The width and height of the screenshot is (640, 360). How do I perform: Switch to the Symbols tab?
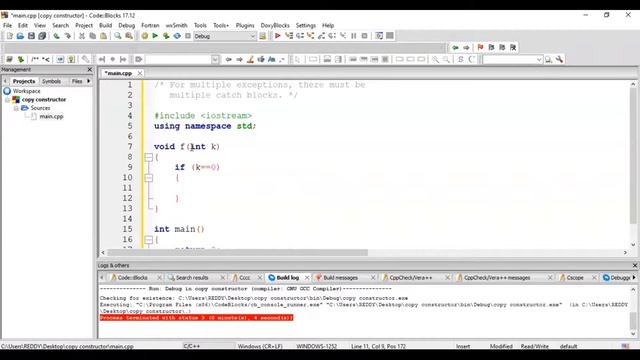click(x=51, y=81)
